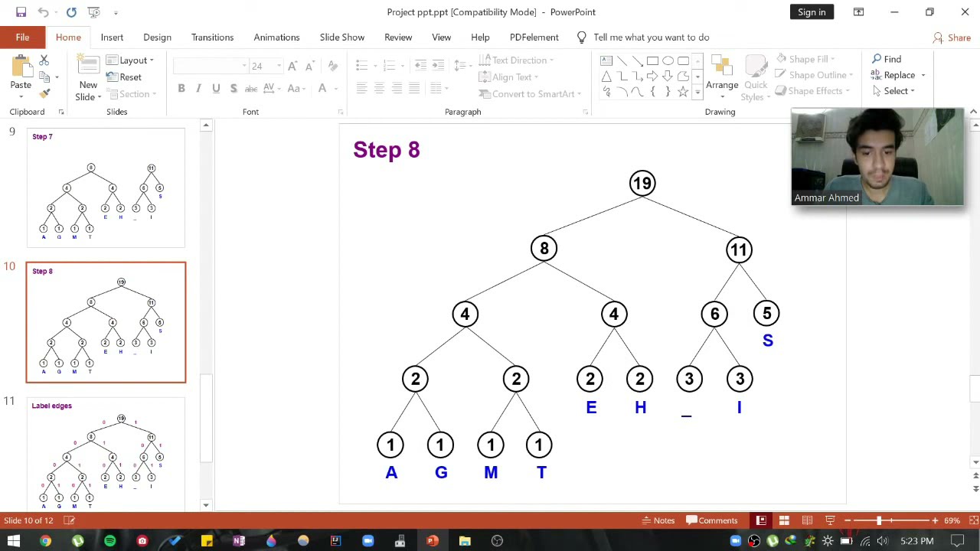Click the Cut scissors icon
Screen dimensions: 980x551
click(44, 60)
